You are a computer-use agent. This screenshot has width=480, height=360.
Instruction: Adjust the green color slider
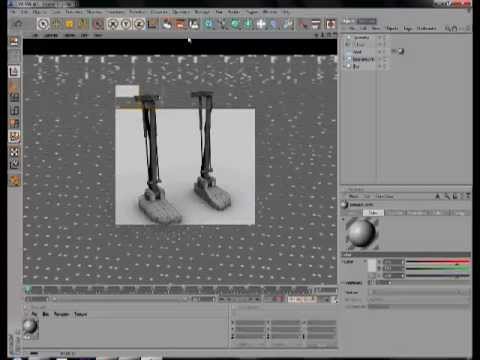(438, 269)
